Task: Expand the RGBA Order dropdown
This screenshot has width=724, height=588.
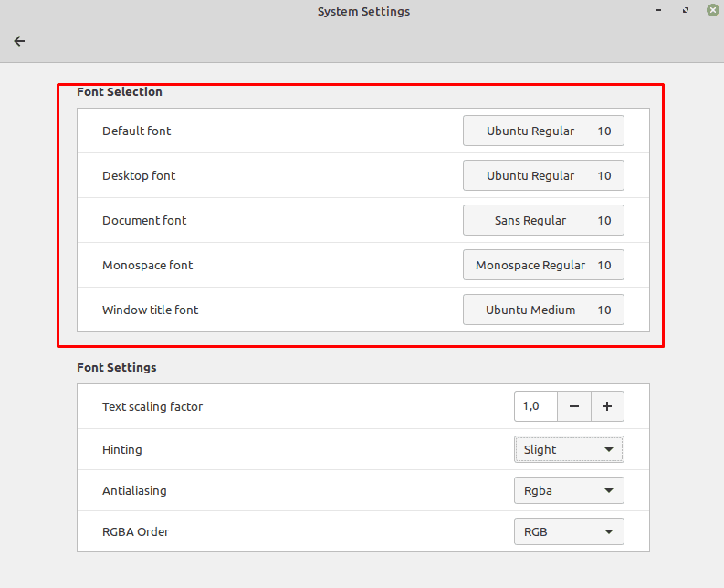Action: point(569,531)
